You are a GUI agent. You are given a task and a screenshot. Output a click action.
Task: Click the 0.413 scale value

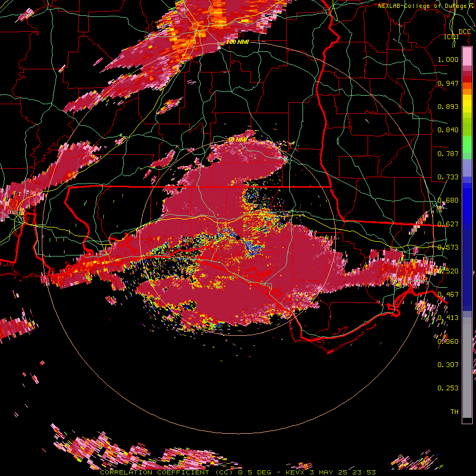448,318
